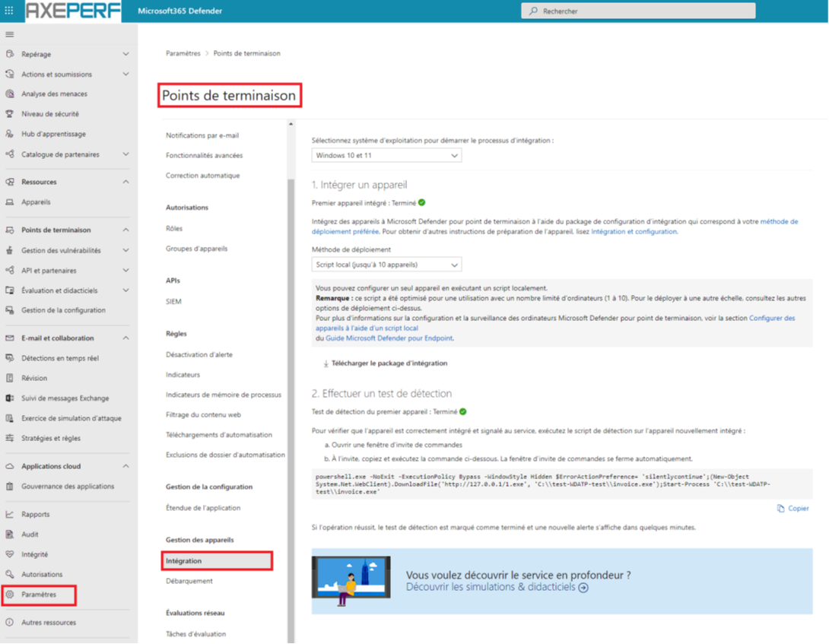Expand the Repérage menu chevron

click(125, 55)
